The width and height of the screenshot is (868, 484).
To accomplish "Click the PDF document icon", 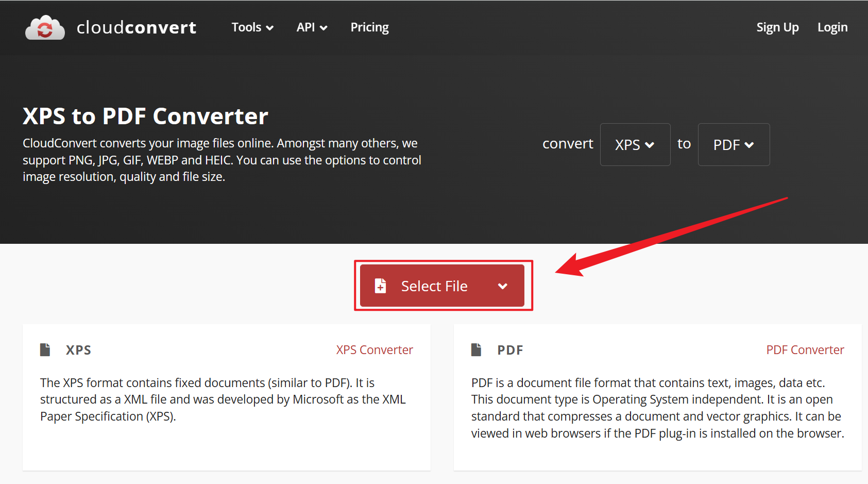I will [476, 350].
